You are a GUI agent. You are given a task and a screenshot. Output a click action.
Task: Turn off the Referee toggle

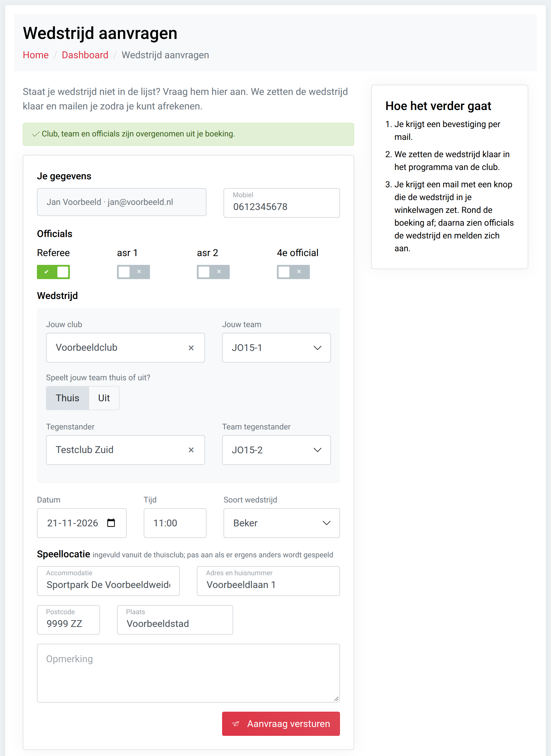click(53, 272)
